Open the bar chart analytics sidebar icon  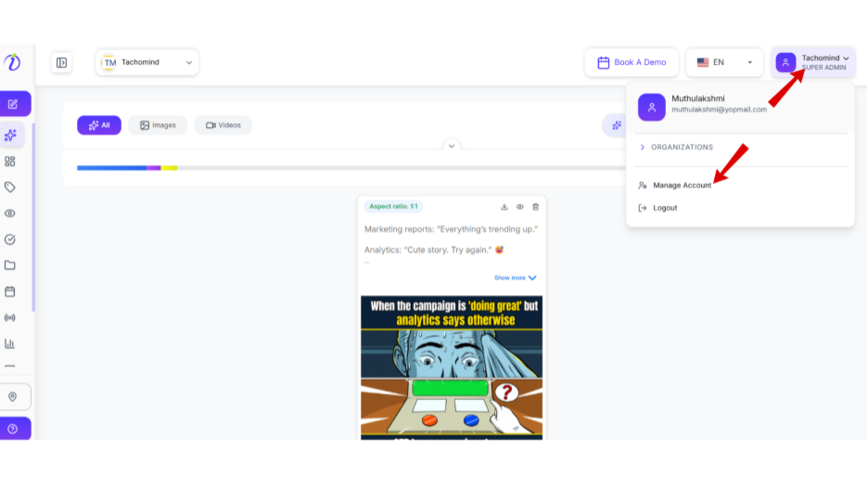pyautogui.click(x=10, y=343)
